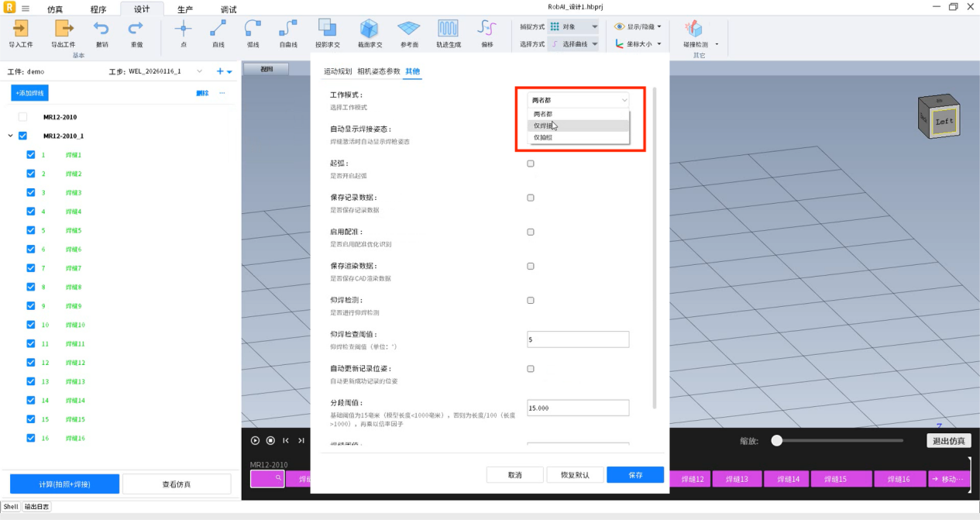Open the 仿真 ribbon tab

pos(55,10)
